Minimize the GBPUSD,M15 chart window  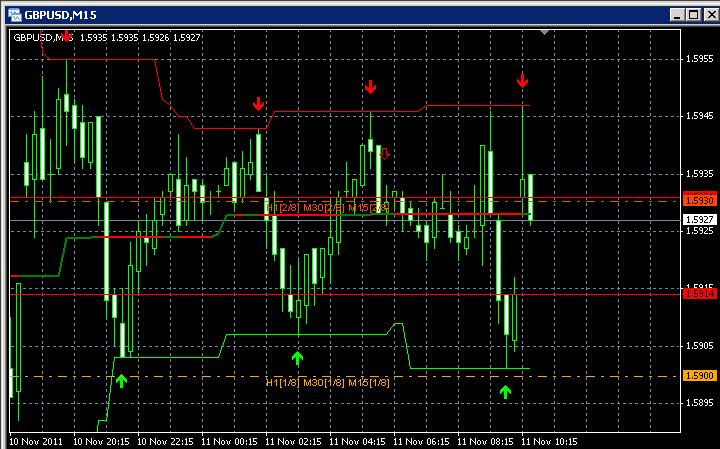pyautogui.click(x=677, y=15)
